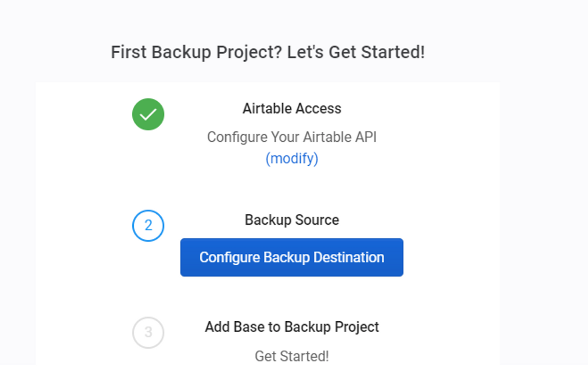588x369 pixels.
Task: Click the blue modify hyperlink under Airtable API
Action: pos(292,159)
